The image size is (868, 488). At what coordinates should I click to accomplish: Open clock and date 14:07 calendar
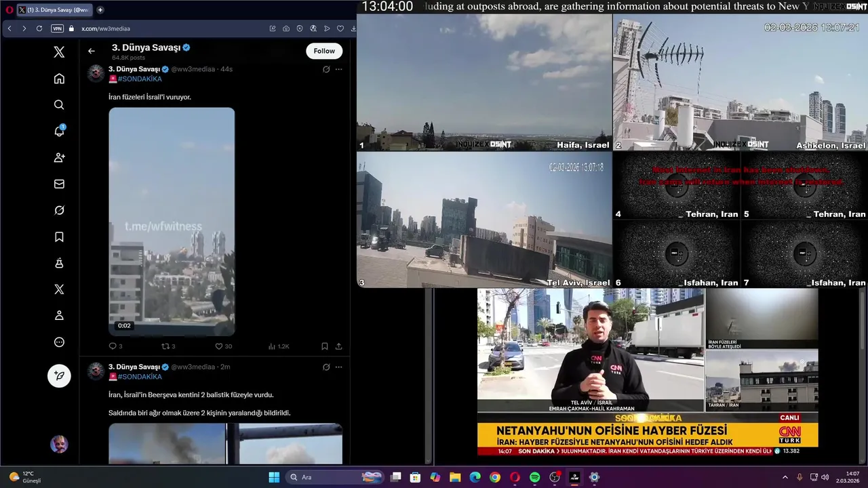(x=849, y=477)
